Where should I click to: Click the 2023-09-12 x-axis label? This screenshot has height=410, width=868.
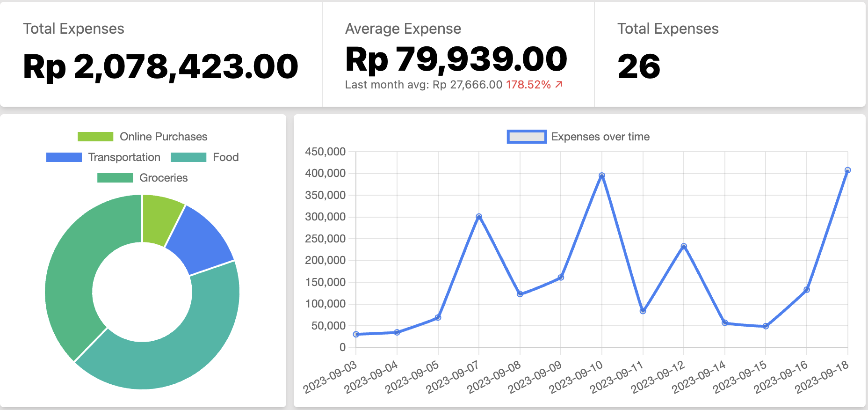click(x=658, y=377)
